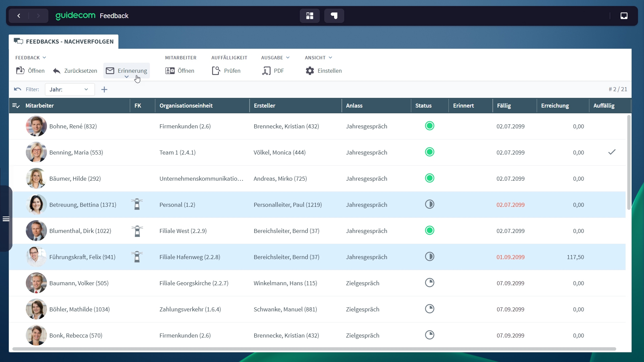644x362 pixels.
Task: Click the horizontal scrollbar at table bottom
Action: click(x=314, y=349)
